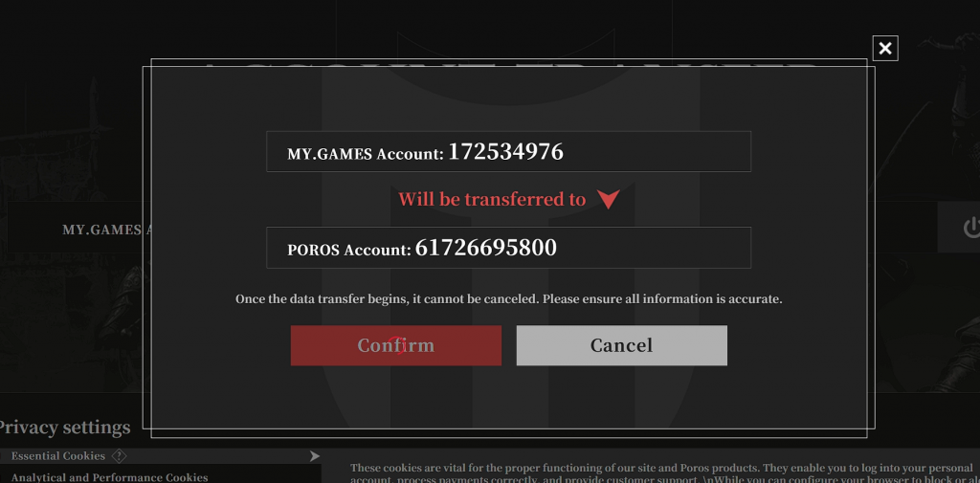The height and width of the screenshot is (483, 980).
Task: Click the red downward arrow icon
Action: [608, 199]
